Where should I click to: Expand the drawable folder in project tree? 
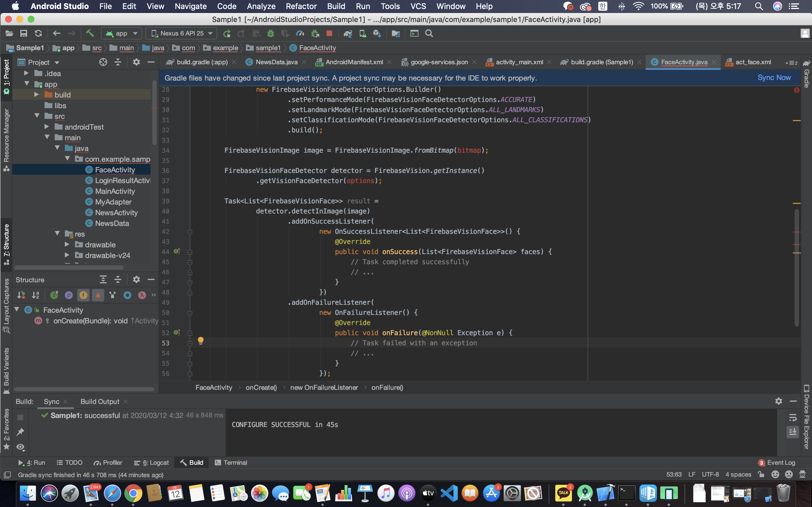67,244
